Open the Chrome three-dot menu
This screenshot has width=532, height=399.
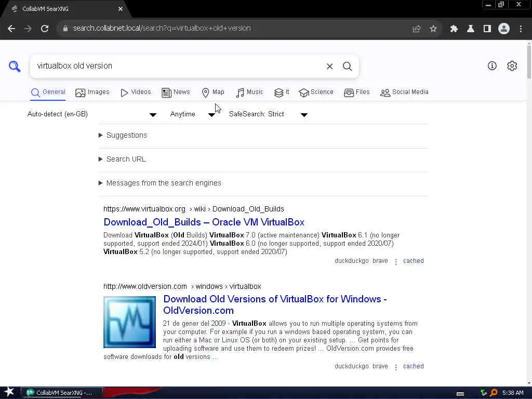(x=521, y=29)
